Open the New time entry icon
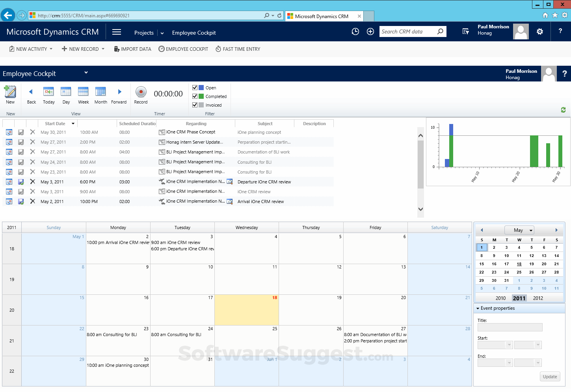This screenshot has width=571, height=392. coord(10,94)
